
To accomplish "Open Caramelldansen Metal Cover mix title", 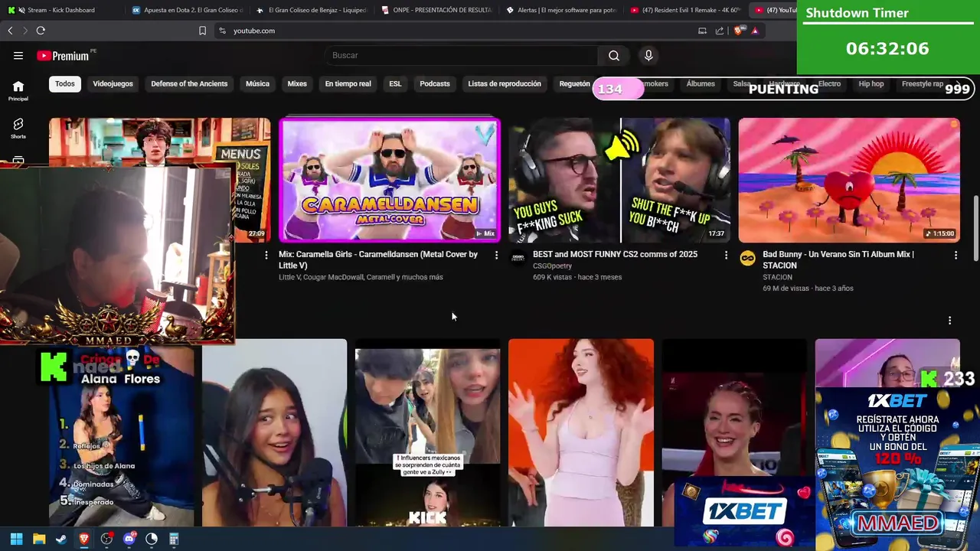I will (x=378, y=259).
